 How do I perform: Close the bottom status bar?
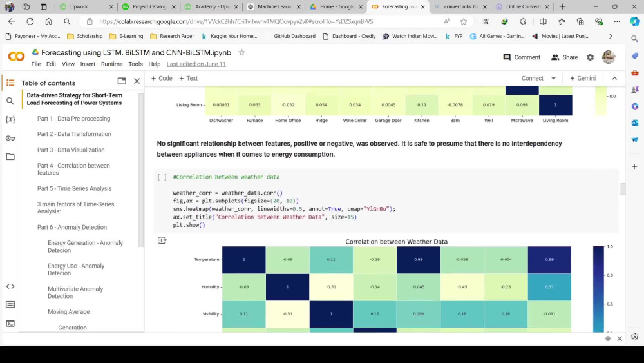pos(620,338)
